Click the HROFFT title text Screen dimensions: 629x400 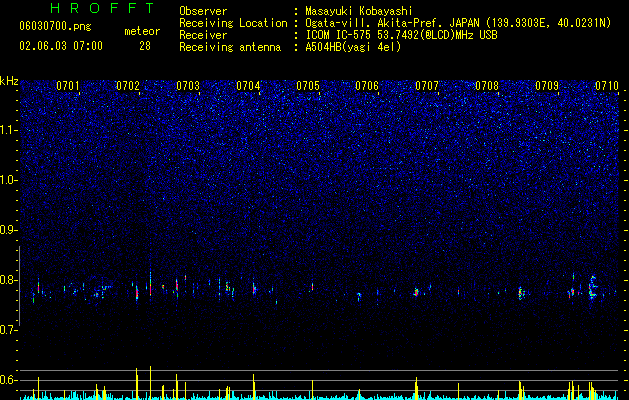103,8
